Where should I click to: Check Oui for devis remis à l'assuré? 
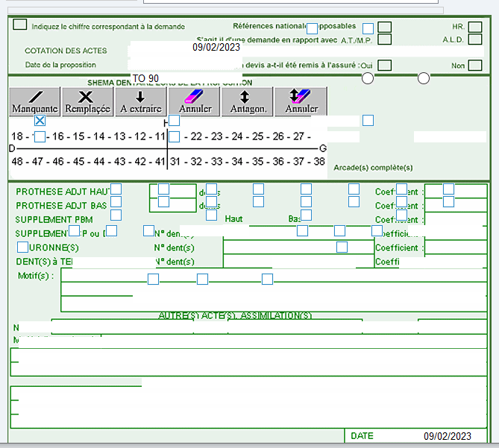coord(384,66)
